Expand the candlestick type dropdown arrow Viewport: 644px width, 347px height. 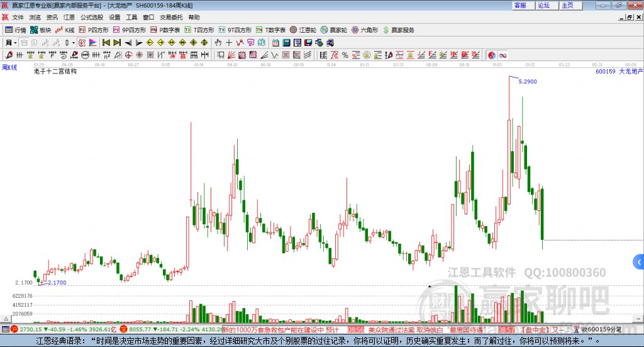74,43
